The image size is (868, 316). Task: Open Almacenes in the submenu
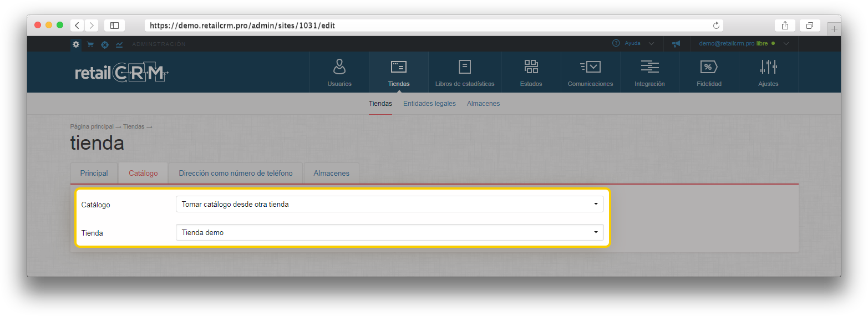point(483,104)
